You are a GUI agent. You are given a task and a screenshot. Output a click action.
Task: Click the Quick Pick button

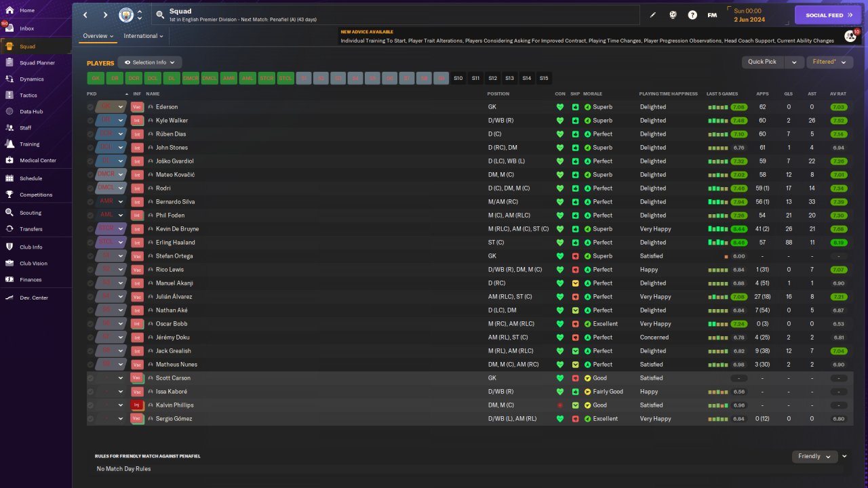[762, 62]
